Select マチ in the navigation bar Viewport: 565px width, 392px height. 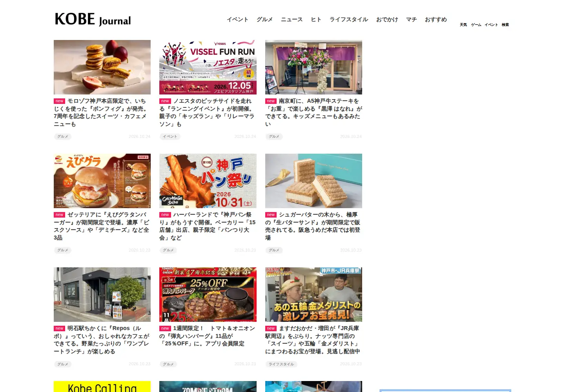411,20
